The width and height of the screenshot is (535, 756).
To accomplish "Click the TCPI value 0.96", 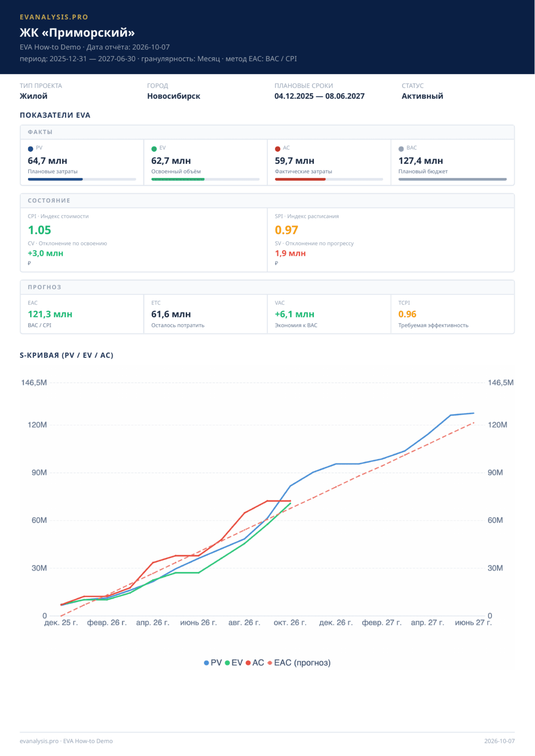I will tap(407, 314).
